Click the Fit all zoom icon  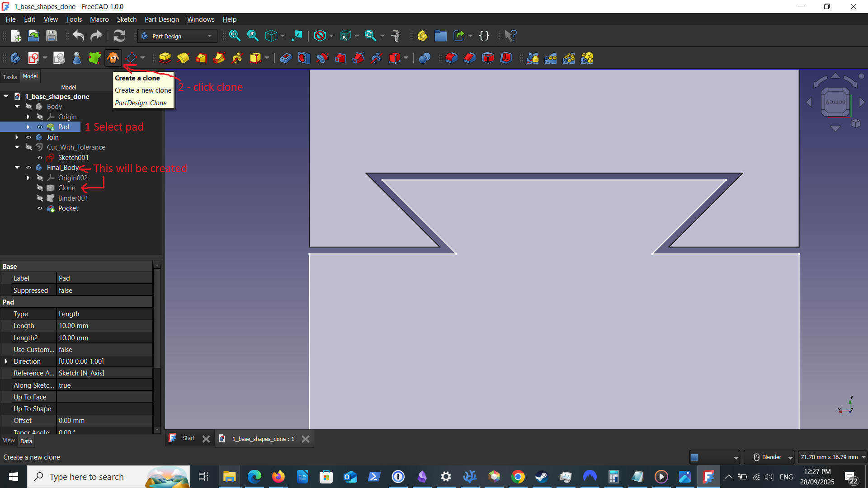235,36
